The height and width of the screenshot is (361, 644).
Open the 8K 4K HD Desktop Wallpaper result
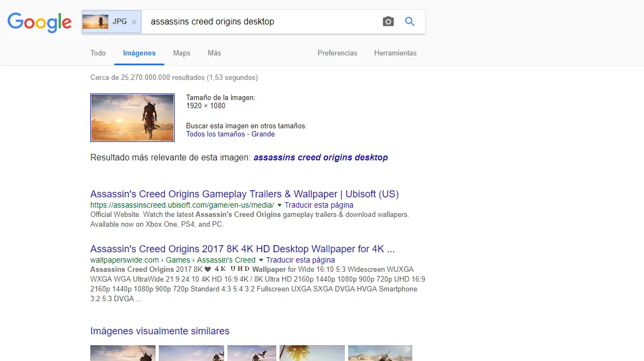pyautogui.click(x=243, y=249)
